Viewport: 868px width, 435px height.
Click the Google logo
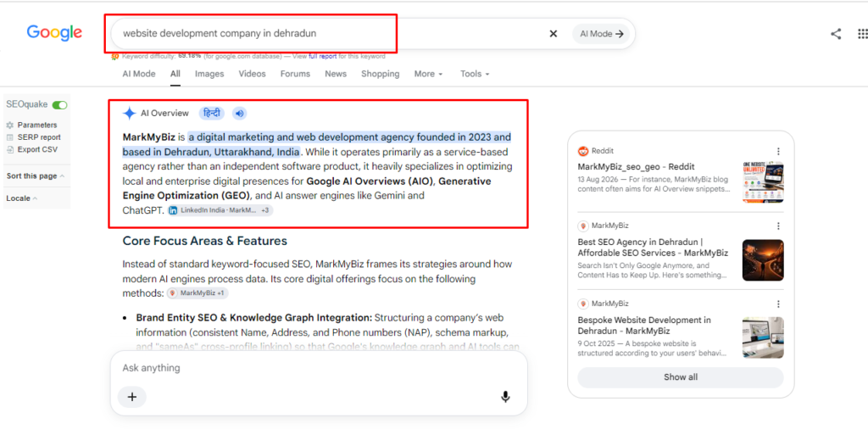click(54, 33)
